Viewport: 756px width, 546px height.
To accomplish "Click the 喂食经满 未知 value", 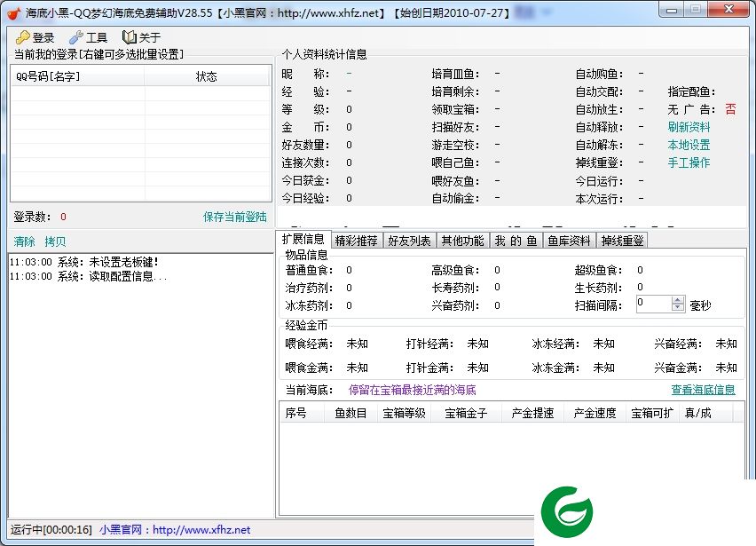I will (x=358, y=344).
